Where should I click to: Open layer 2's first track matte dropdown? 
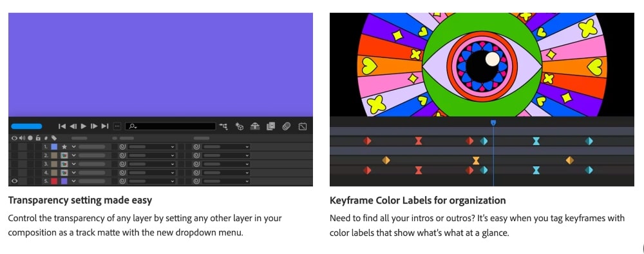tap(151, 155)
